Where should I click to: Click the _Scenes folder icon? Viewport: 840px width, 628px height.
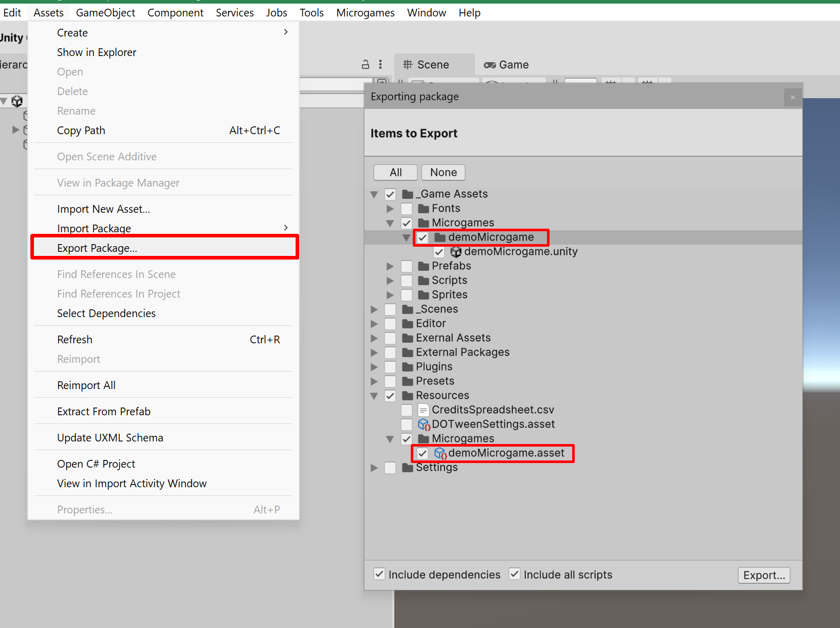(408, 309)
